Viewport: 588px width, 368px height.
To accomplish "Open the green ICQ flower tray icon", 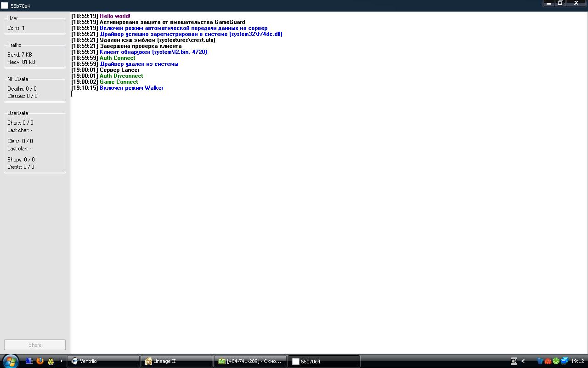I will (556, 361).
